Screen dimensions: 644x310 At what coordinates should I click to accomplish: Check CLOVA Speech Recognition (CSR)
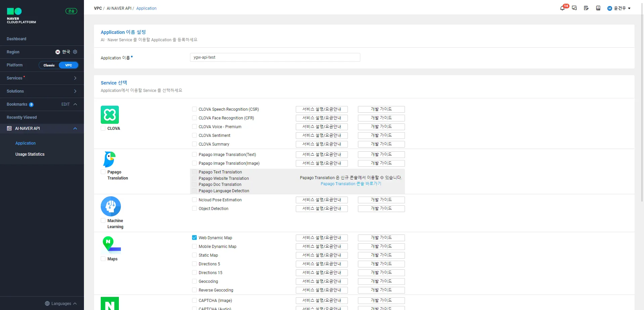194,109
